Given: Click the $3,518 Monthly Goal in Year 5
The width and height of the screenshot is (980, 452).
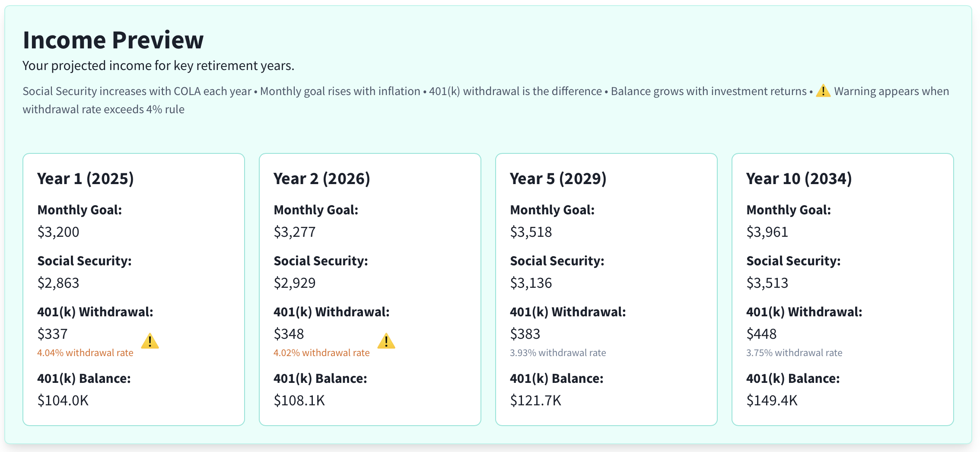Looking at the screenshot, I should pos(531,232).
